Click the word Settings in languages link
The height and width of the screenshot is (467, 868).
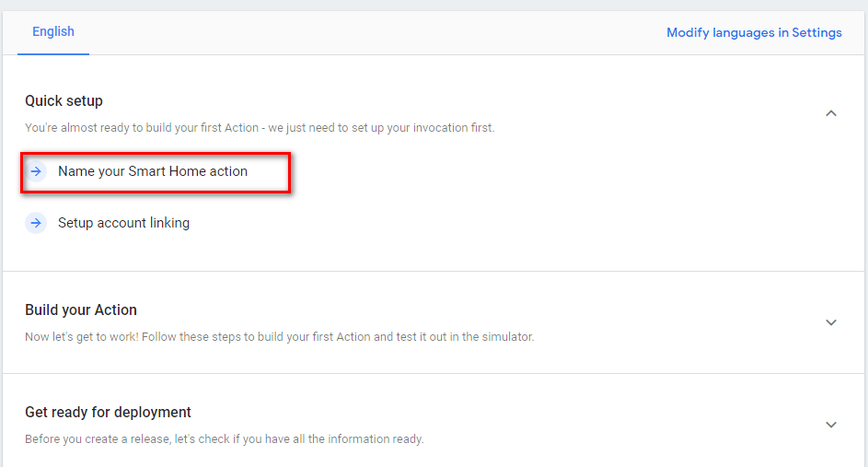click(816, 32)
